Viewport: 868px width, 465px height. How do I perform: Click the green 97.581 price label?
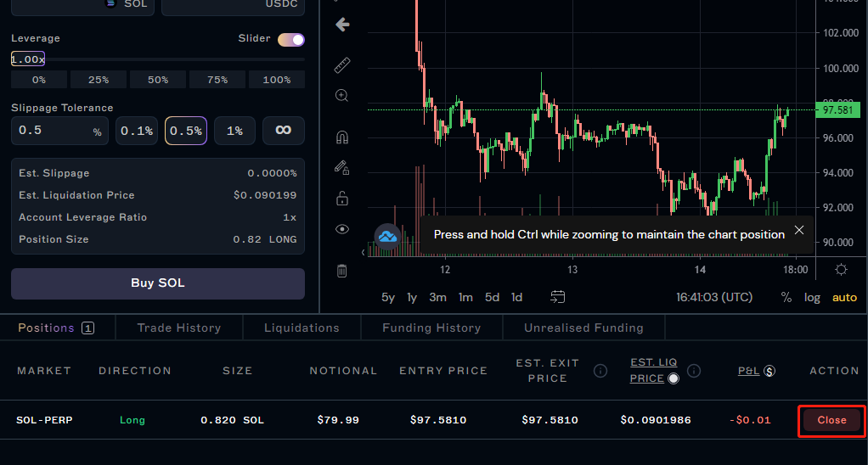[837, 110]
